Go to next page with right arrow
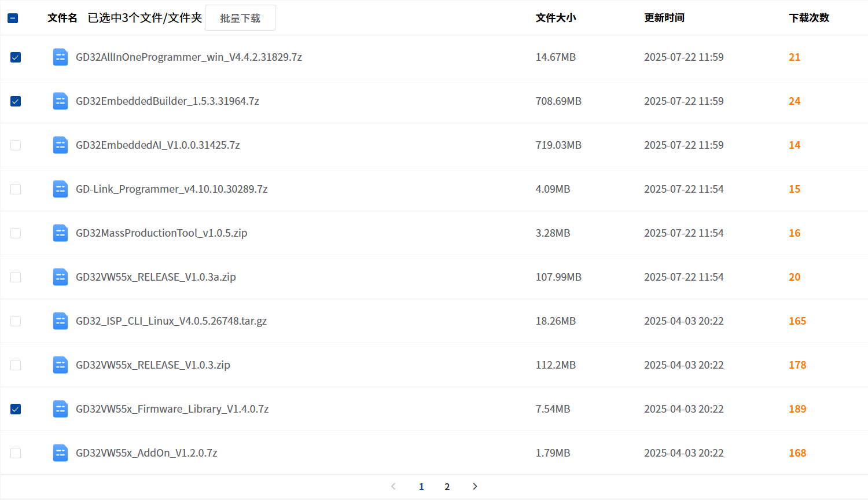The height and width of the screenshot is (500, 868). 475,487
